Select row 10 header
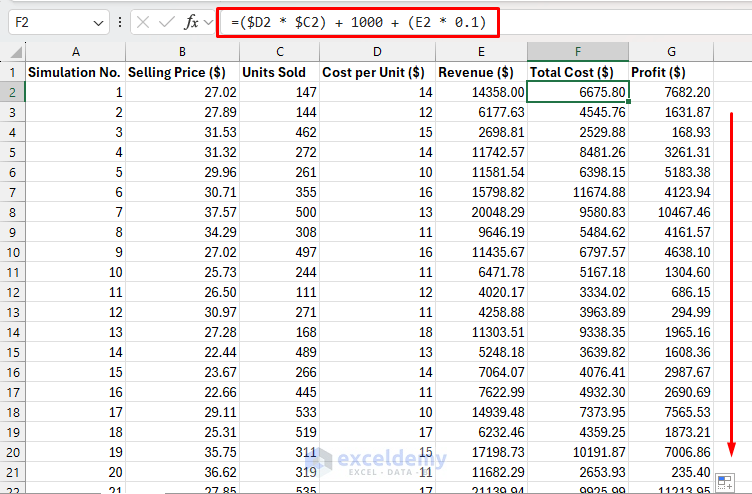This screenshot has width=752, height=494. (x=12, y=252)
